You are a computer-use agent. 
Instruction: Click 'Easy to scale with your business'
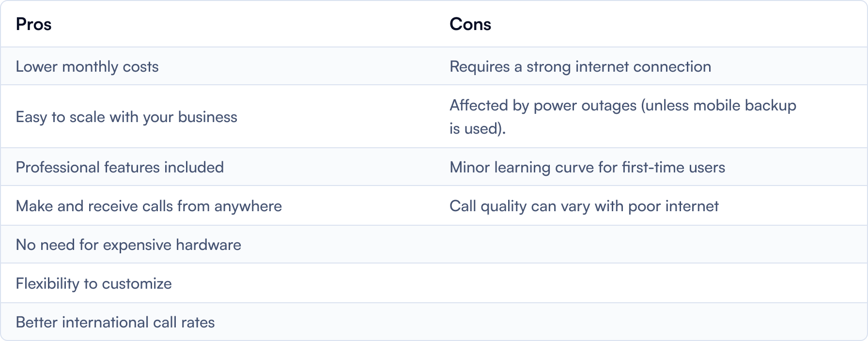point(126,117)
